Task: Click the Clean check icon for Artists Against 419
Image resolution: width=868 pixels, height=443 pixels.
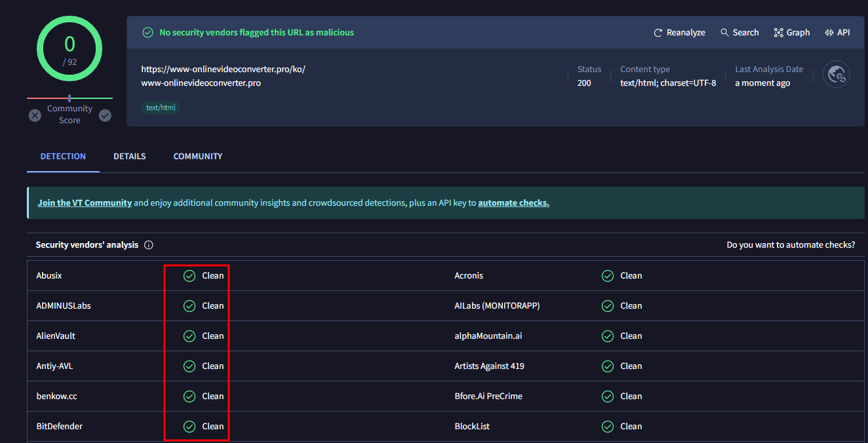Action: click(x=608, y=366)
